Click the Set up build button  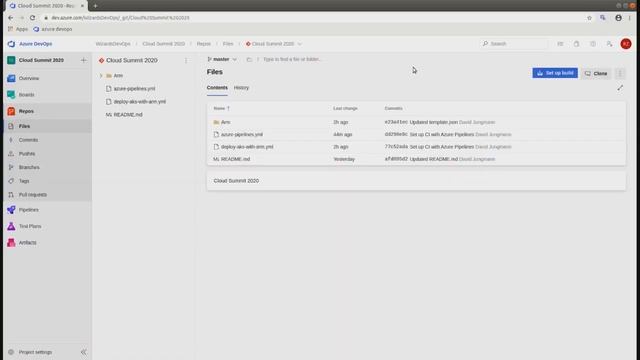pos(555,73)
